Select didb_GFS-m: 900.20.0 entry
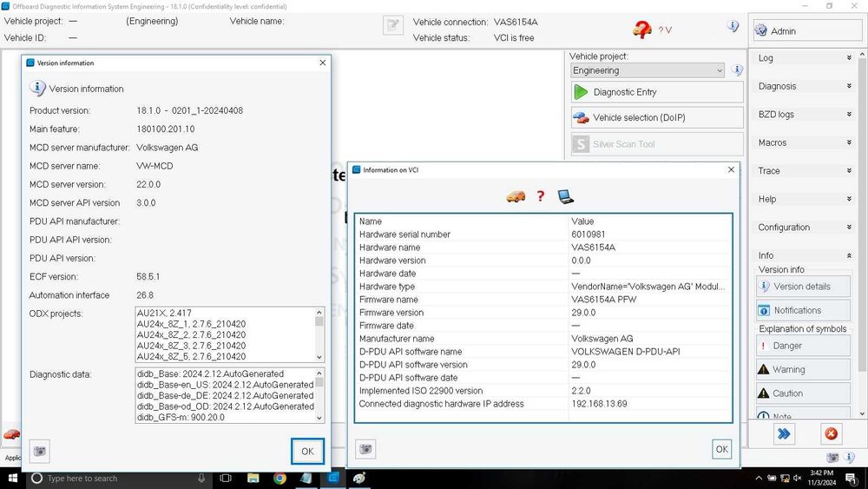The image size is (868, 489). point(181,417)
